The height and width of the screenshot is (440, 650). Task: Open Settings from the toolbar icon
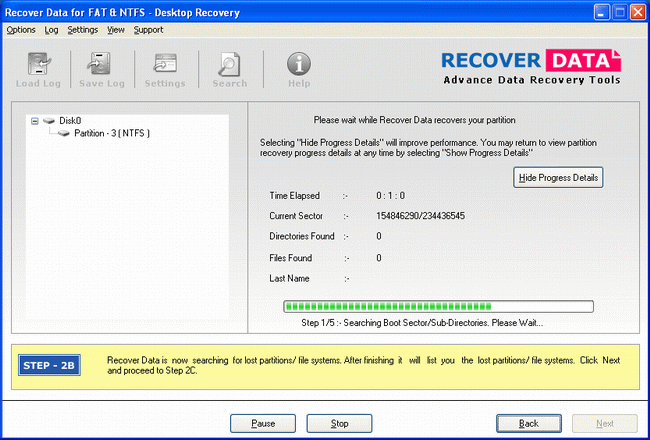tap(164, 64)
